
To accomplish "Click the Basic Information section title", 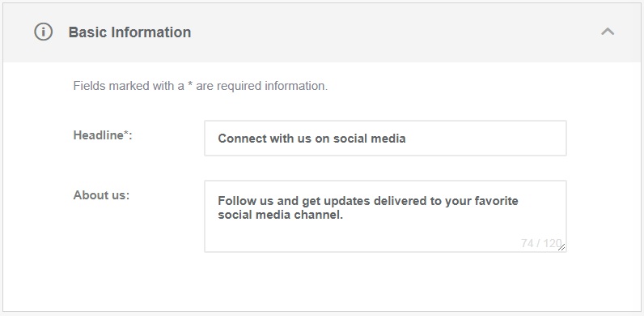I will (x=129, y=32).
